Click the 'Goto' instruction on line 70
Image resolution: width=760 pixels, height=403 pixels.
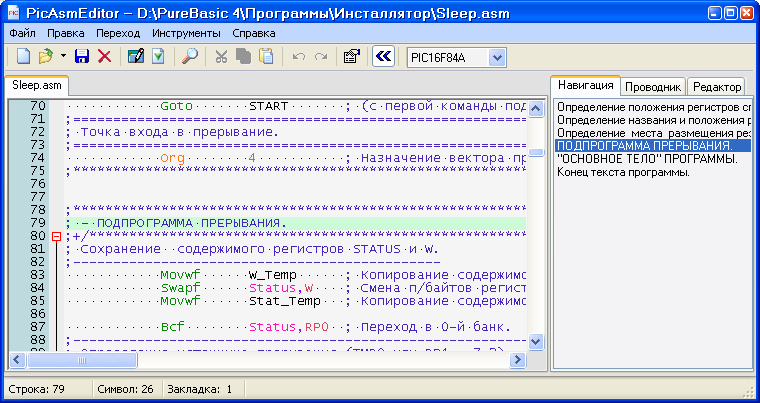(x=176, y=106)
